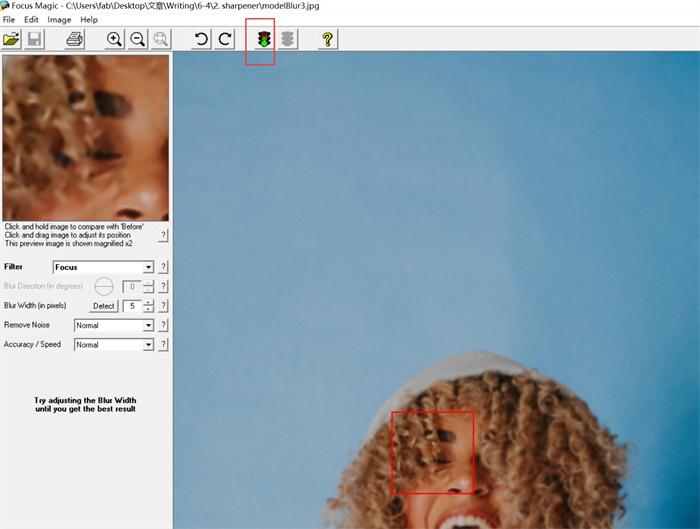Click help button beside Accuracy / Speed
700x529 pixels.
click(x=163, y=345)
